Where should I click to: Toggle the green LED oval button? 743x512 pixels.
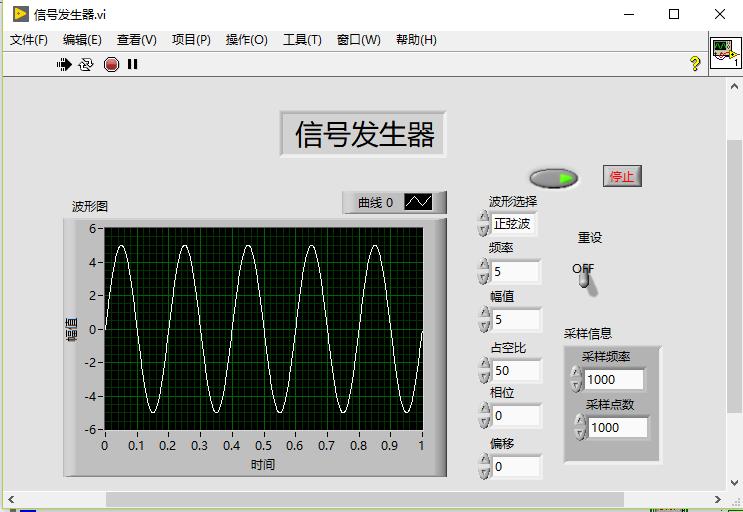[553, 179]
